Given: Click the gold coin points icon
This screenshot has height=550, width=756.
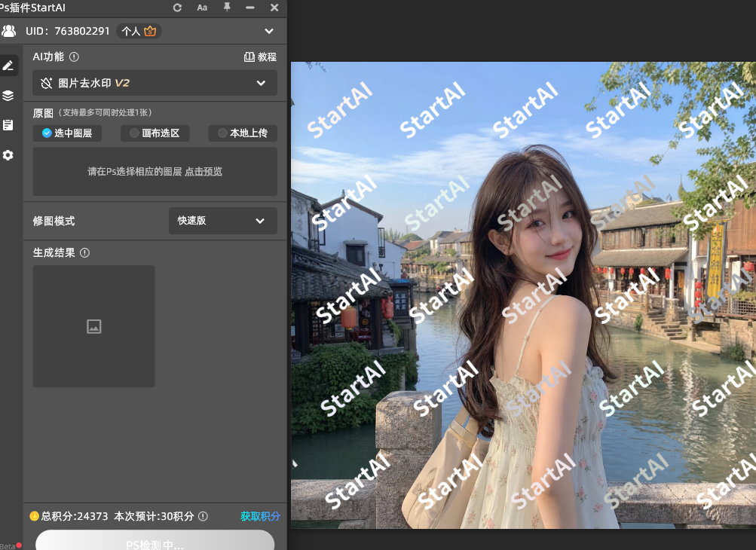Looking at the screenshot, I should pos(34,516).
